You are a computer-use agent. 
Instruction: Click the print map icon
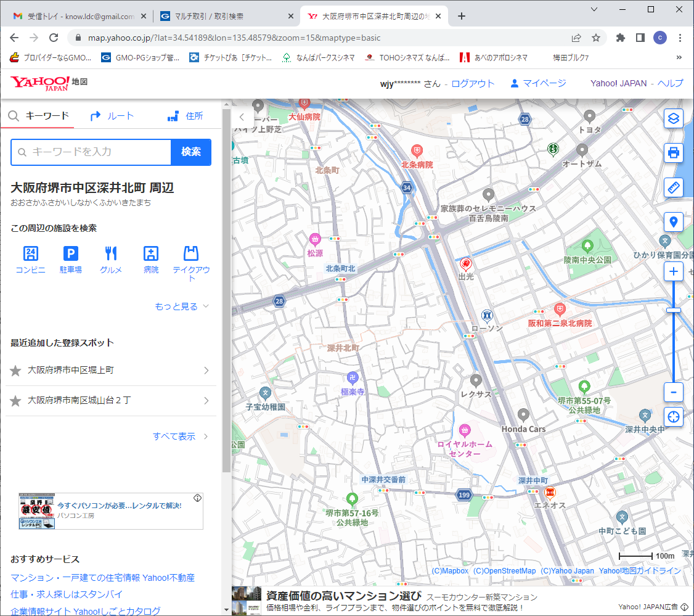673,152
